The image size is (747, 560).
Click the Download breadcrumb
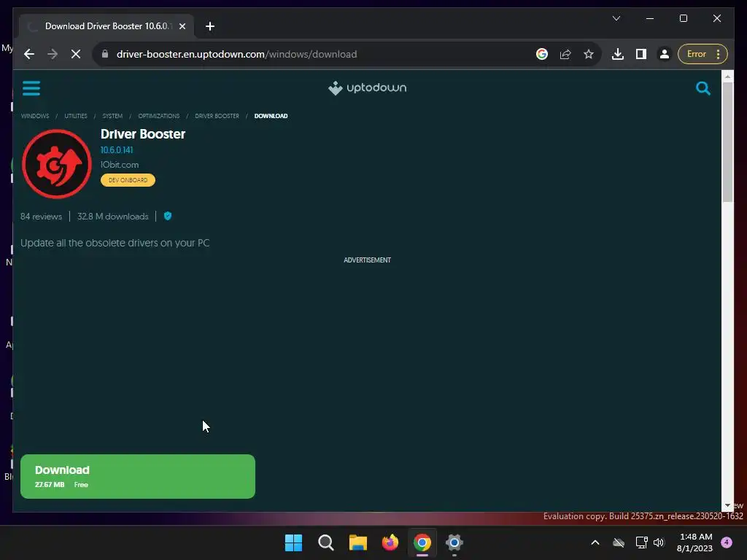[x=271, y=116]
